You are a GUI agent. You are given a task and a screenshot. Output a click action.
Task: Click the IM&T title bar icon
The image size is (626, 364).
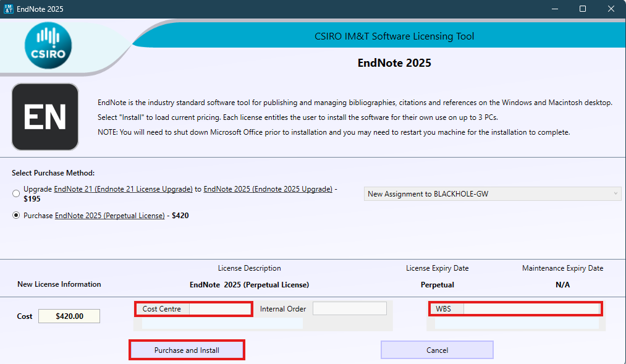[9, 9]
